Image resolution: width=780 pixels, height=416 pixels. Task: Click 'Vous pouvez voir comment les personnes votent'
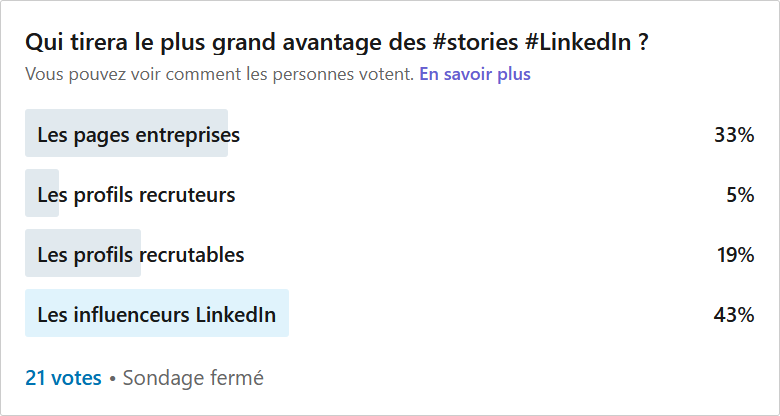219,74
